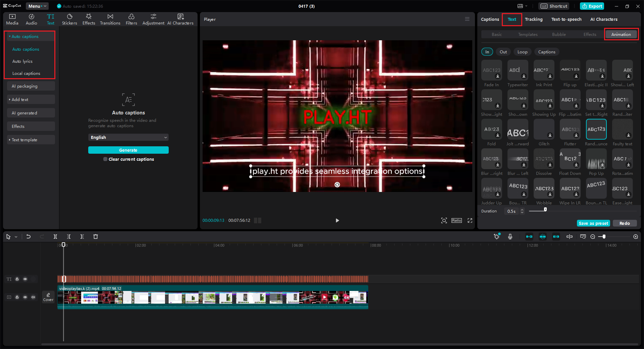Open the Transitions panel

110,19
